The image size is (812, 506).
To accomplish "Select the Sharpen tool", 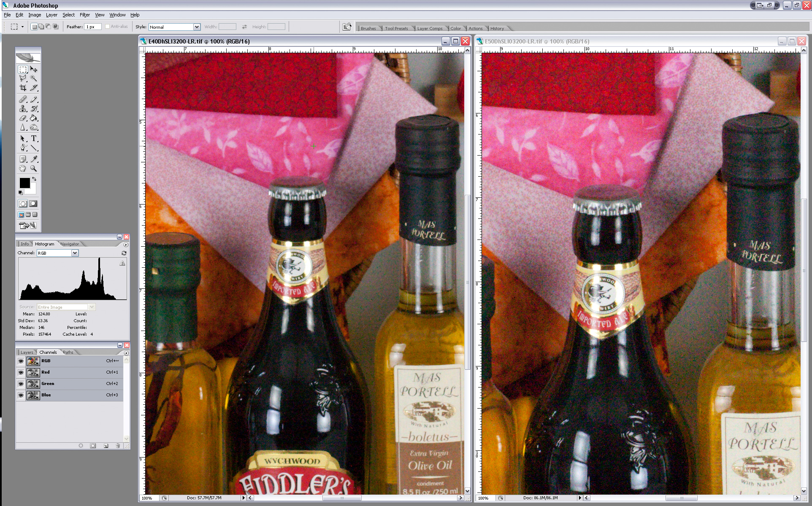I will [23, 127].
